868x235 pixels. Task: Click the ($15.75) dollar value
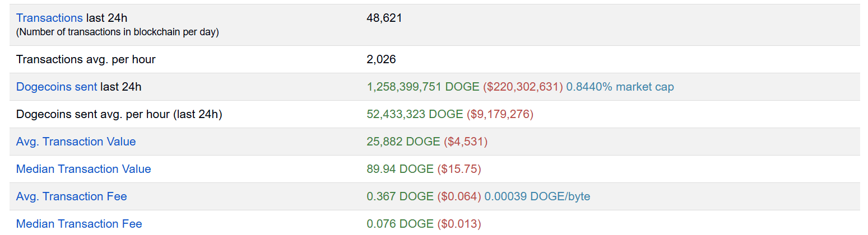click(x=459, y=169)
